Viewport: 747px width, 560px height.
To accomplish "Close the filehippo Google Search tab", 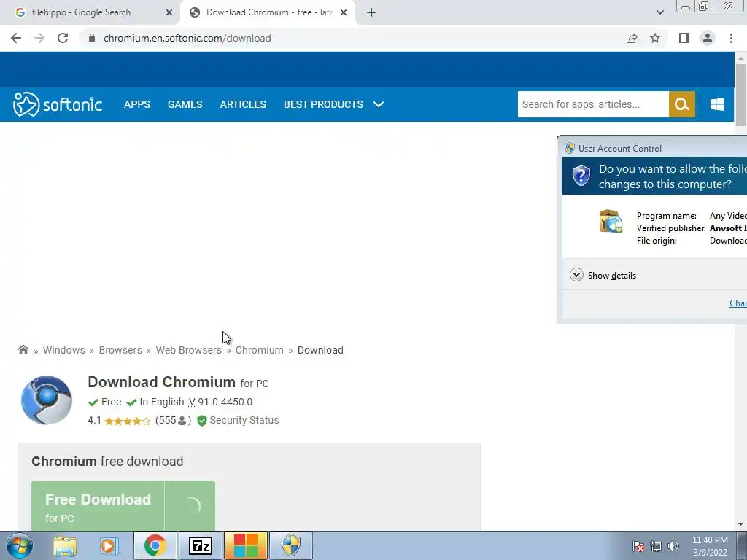I will pos(169,12).
